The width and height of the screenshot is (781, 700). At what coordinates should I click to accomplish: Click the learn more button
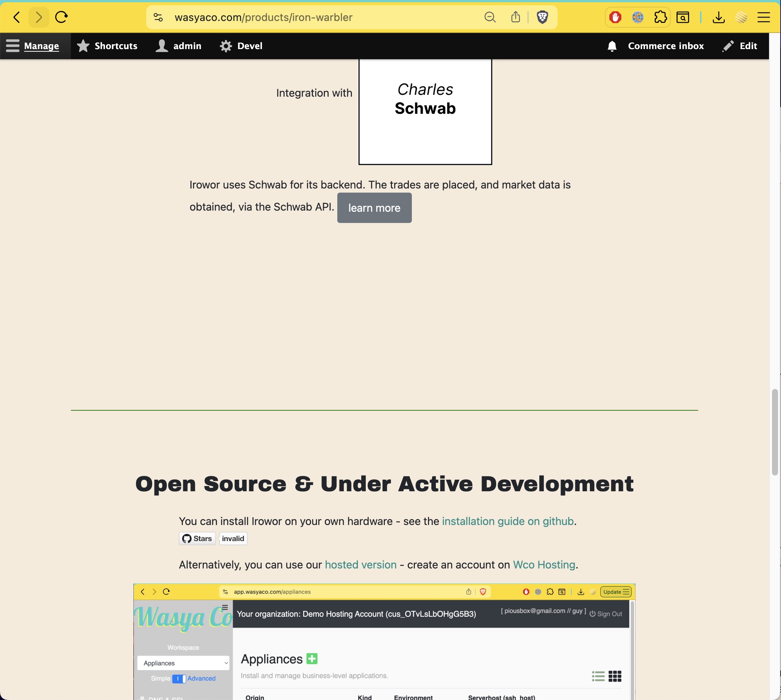374,208
